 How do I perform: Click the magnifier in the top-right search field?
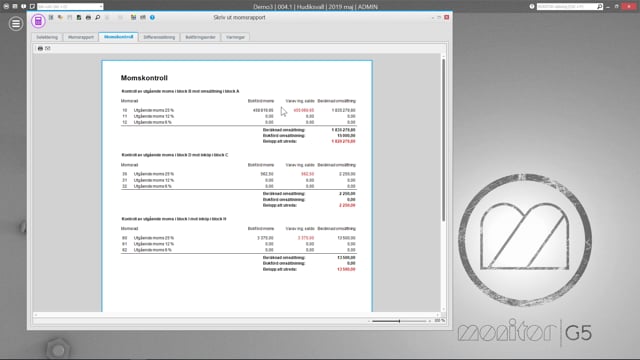[599, 7]
